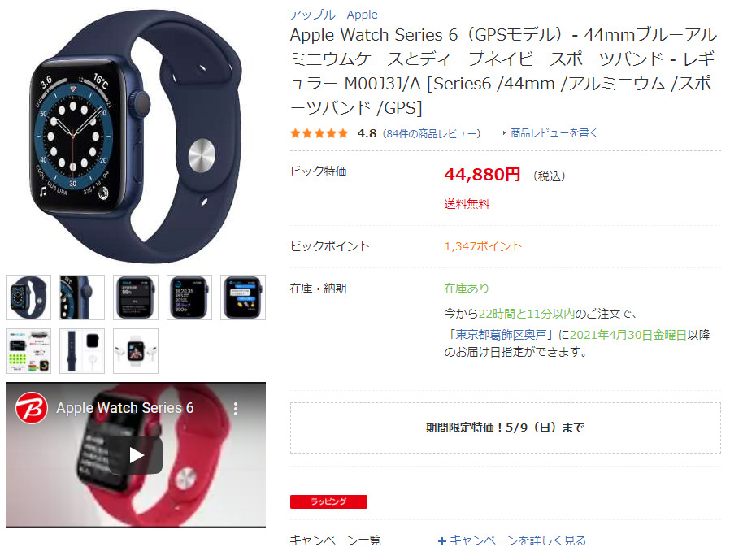Viewport: 743px width, 560px height.
Task: Click the 期間限定特価 5/9 banner box
Action: click(x=505, y=428)
